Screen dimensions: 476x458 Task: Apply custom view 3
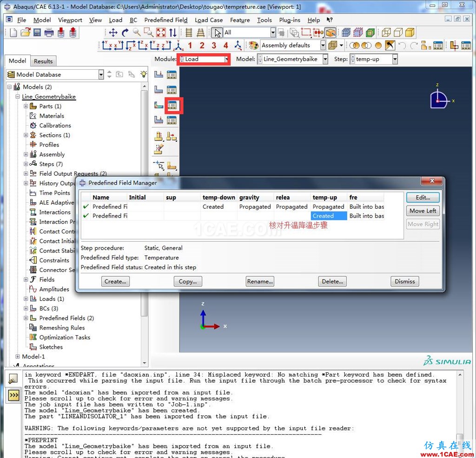214,46
